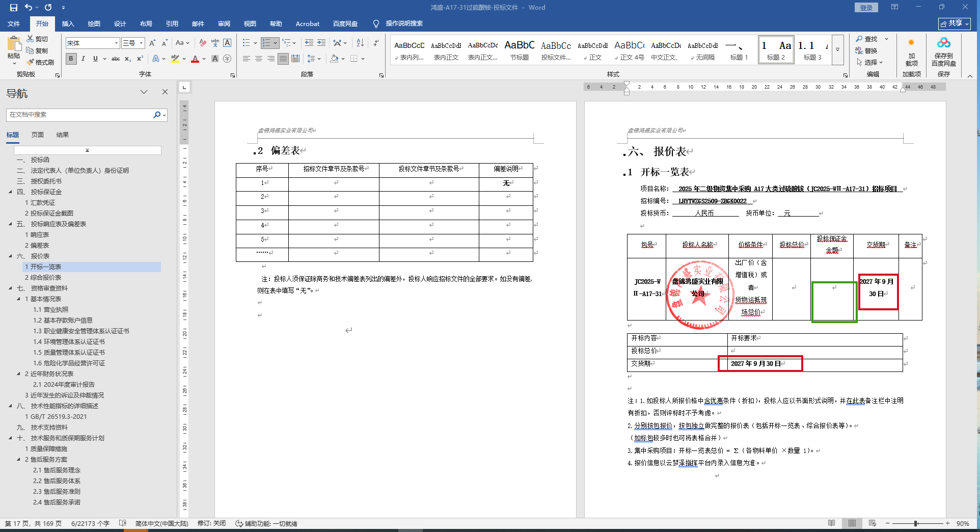Click the increase indent icon
The height and width of the screenshot is (532, 980).
[321, 43]
